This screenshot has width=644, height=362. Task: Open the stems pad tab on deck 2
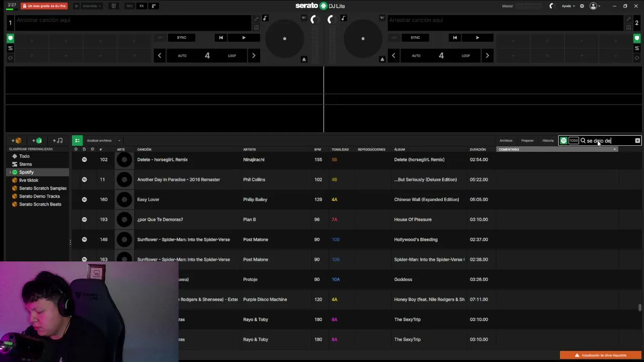636,48
